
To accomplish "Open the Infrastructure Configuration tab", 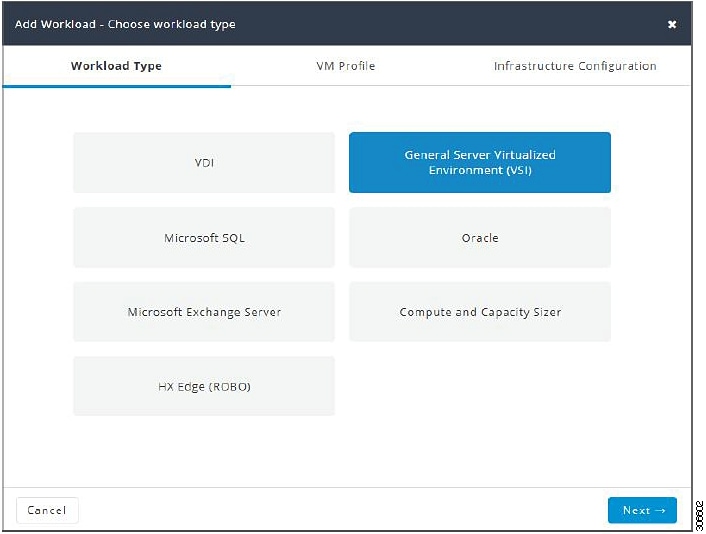I will pyautogui.click(x=575, y=66).
